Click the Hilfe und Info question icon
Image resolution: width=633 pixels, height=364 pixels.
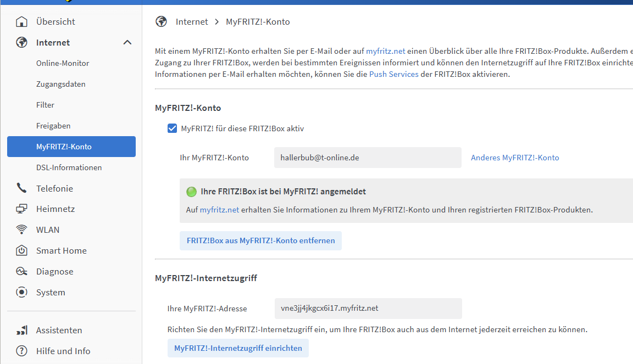point(21,351)
